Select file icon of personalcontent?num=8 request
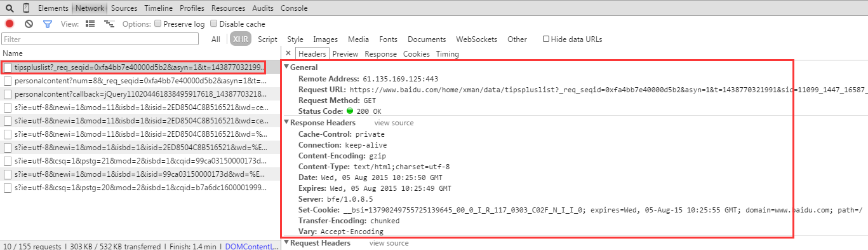The height and width of the screenshot is (250, 868). point(8,81)
